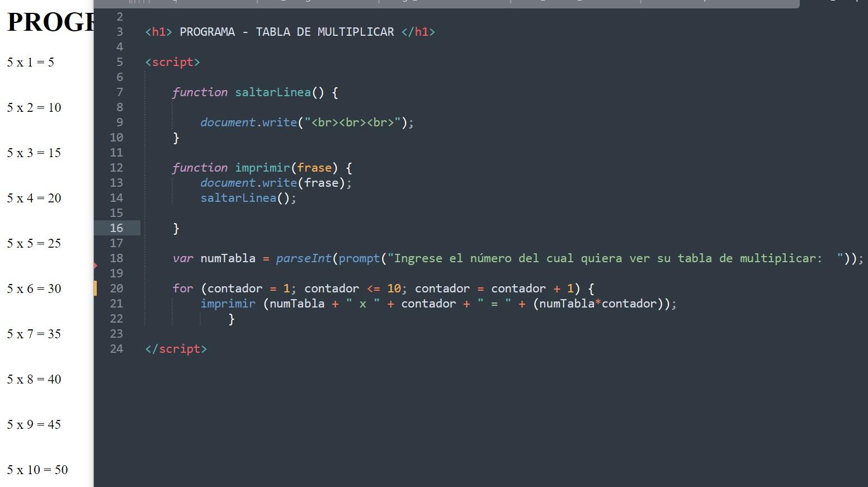This screenshot has width=868, height=487.
Task: Click the "var" keyword on line 18
Action: click(x=183, y=258)
